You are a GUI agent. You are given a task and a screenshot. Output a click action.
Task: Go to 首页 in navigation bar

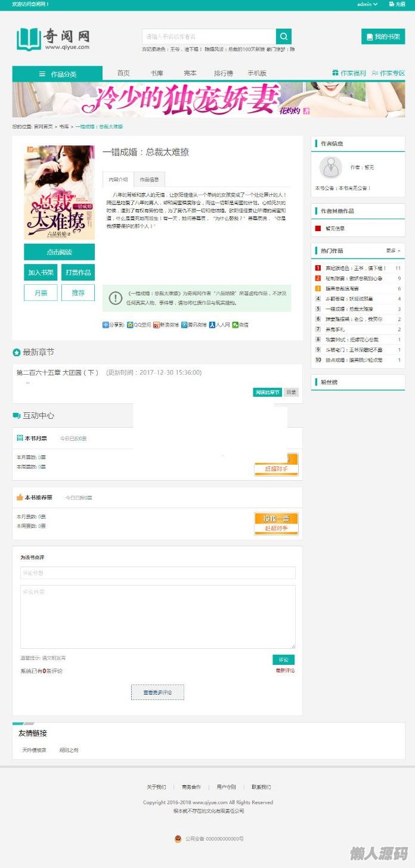coord(123,73)
